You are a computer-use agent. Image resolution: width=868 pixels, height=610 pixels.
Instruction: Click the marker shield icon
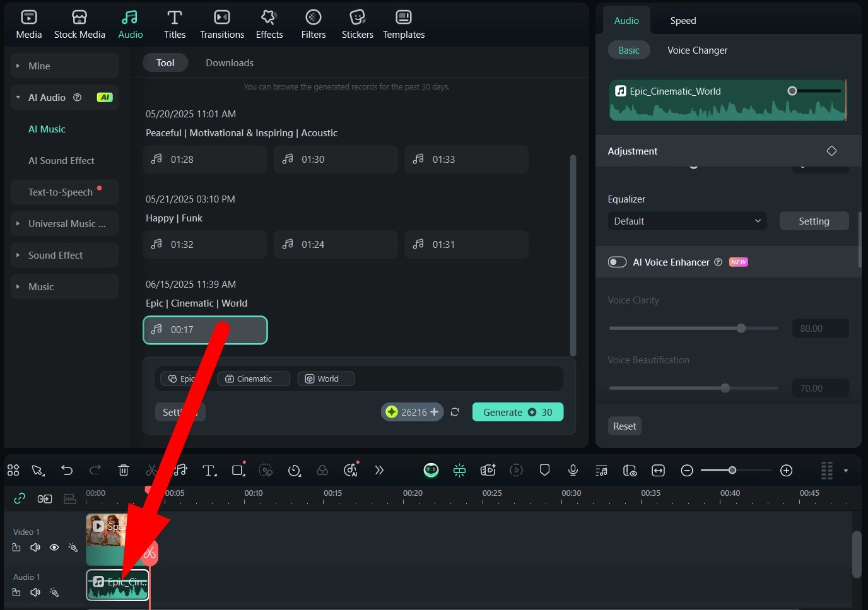pos(544,470)
